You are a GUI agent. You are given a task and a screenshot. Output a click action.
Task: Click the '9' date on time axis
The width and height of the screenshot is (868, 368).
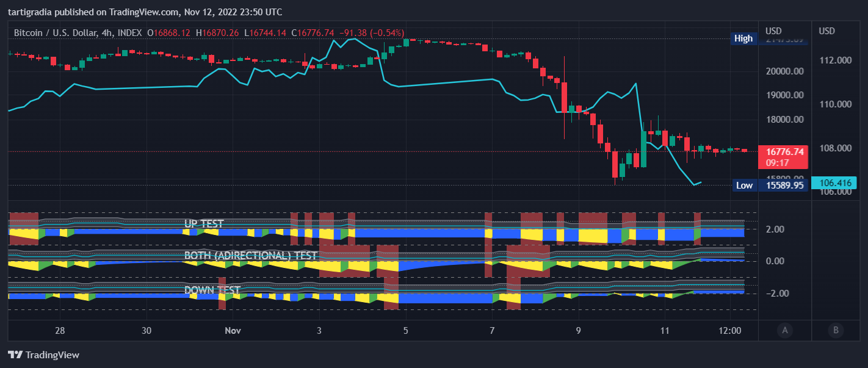579,331
